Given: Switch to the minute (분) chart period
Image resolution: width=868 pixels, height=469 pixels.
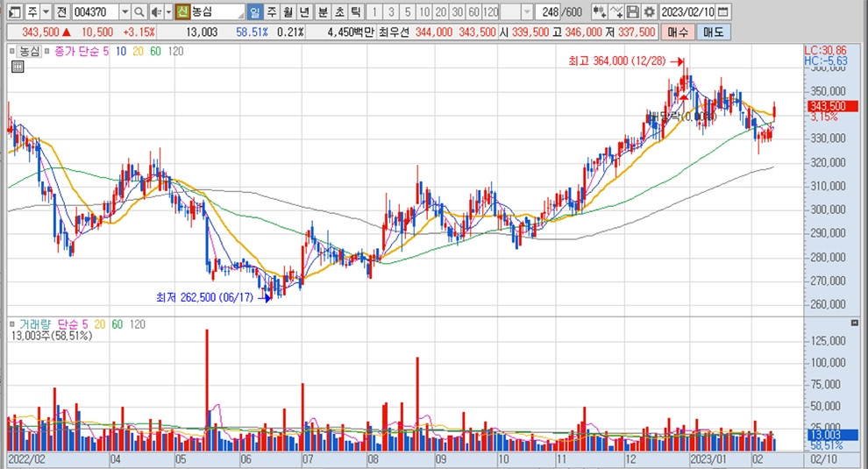Looking at the screenshot, I should click(x=322, y=12).
